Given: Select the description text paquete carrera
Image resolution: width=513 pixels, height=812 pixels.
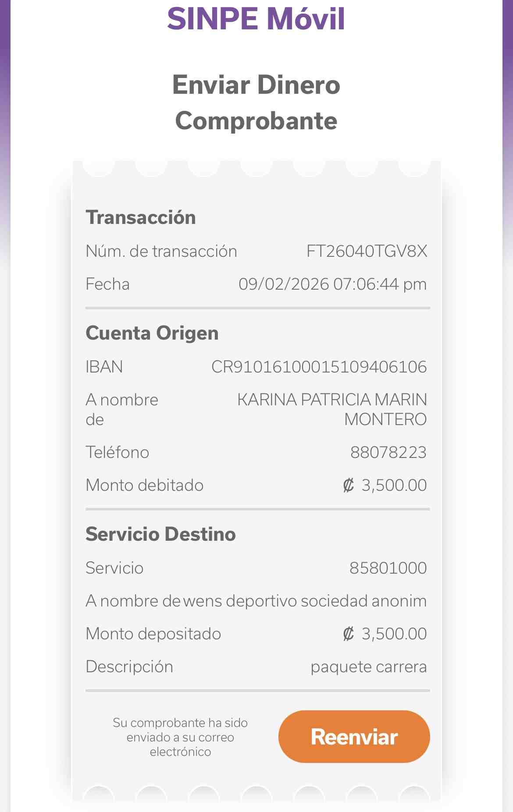Looking at the screenshot, I should click(x=368, y=667).
